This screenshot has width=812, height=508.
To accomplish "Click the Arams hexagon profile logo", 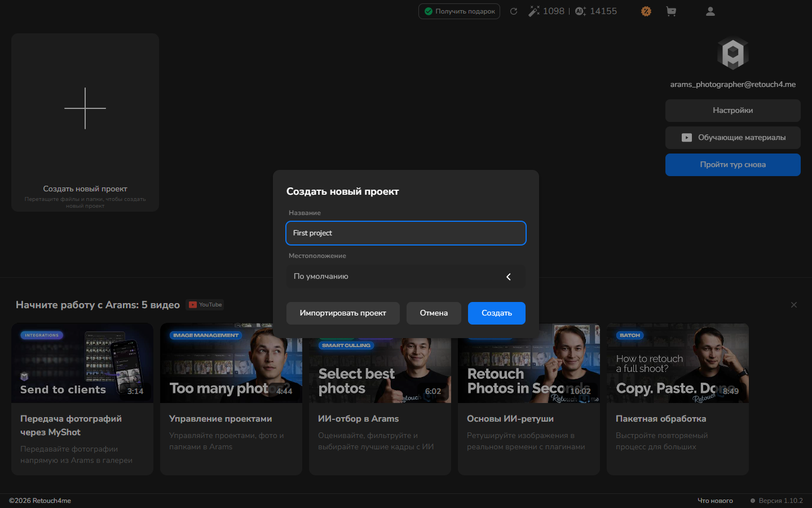I will pos(733,54).
